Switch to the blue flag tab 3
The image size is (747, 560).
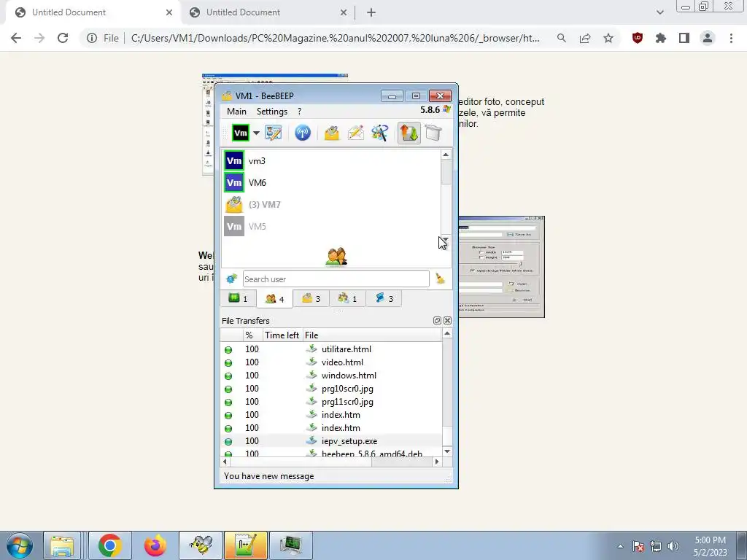(x=384, y=298)
